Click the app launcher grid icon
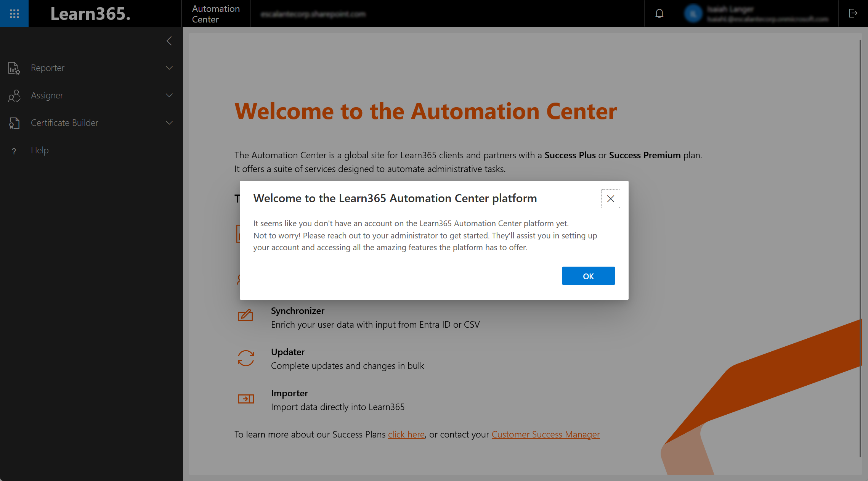The height and width of the screenshot is (481, 868). pos(14,13)
